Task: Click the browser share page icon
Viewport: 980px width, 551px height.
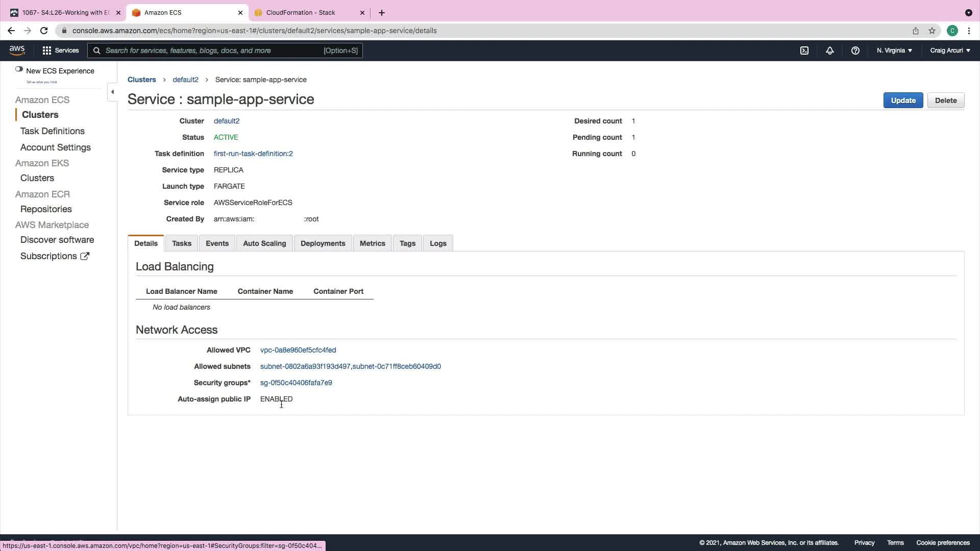Action: [x=916, y=31]
